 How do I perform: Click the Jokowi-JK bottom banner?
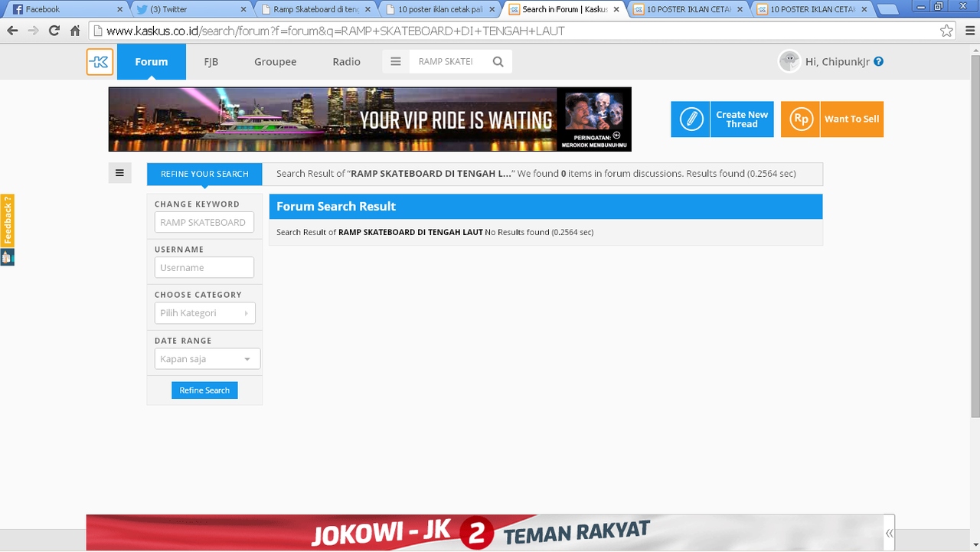tap(485, 533)
